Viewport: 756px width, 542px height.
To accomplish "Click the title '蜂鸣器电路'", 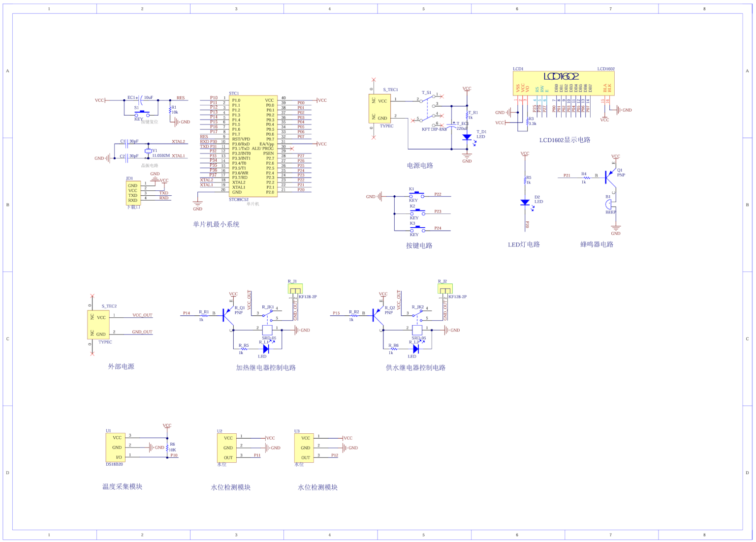I will 597,244.
